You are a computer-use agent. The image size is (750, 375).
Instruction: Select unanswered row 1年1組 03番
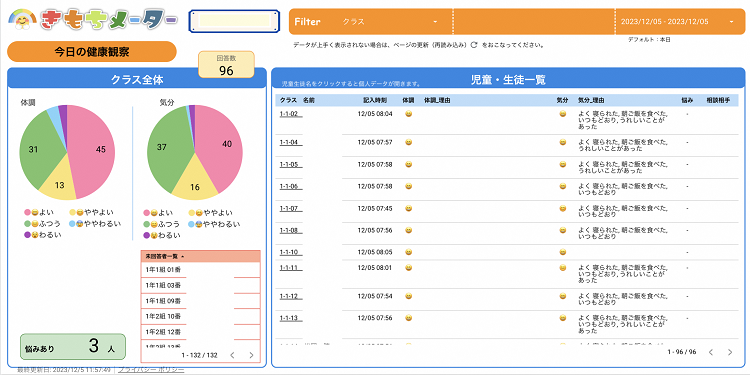pos(200,285)
